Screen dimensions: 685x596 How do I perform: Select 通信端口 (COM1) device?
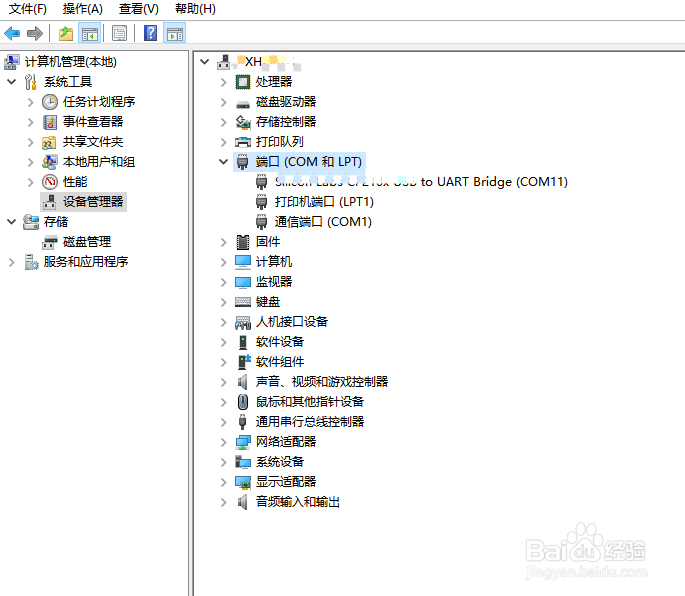323,222
